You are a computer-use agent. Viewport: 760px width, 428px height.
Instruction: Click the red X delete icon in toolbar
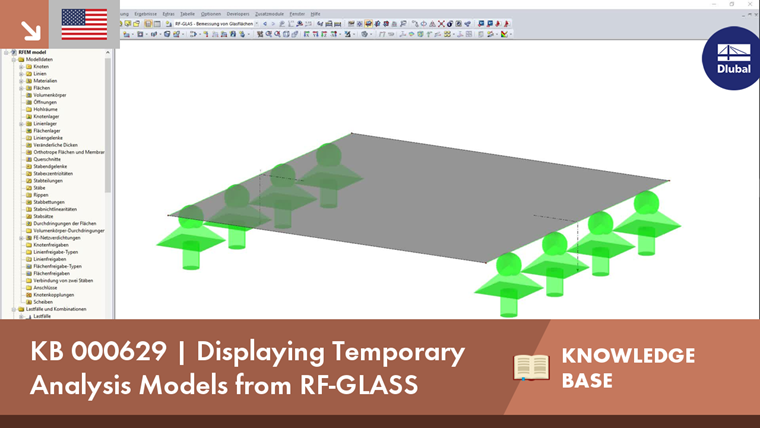pyautogui.click(x=441, y=24)
